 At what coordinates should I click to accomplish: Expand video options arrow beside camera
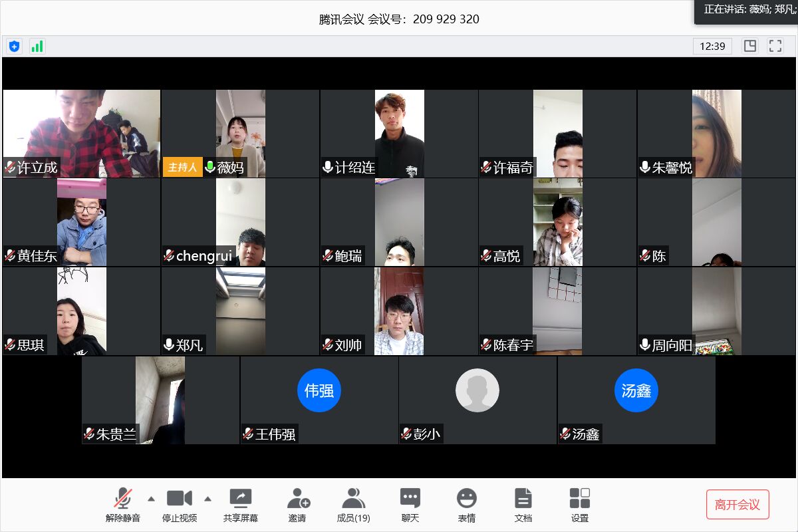point(207,498)
